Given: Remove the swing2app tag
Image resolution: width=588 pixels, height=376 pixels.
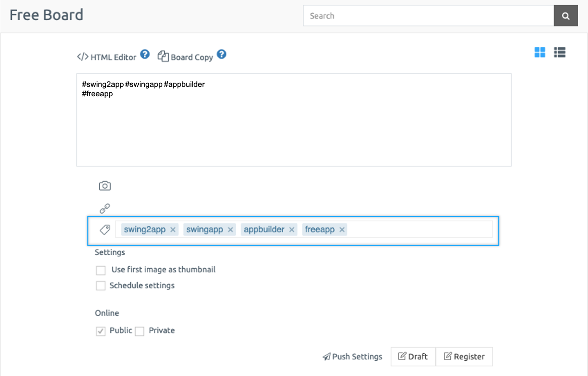Looking at the screenshot, I should pyautogui.click(x=173, y=230).
